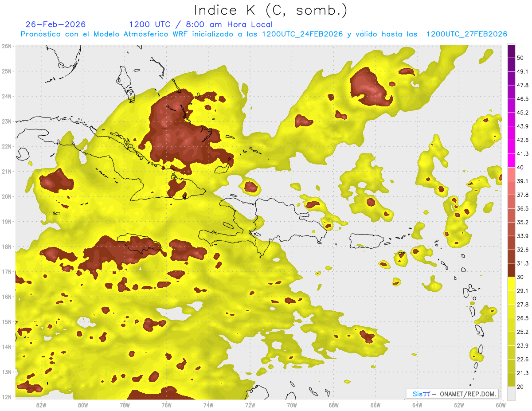
Task: Click the '22N' latitude axis label
Action: [7, 146]
